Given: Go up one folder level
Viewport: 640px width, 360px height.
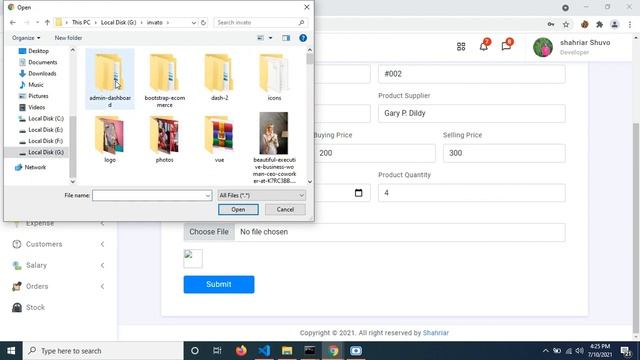Looking at the screenshot, I should click(47, 22).
